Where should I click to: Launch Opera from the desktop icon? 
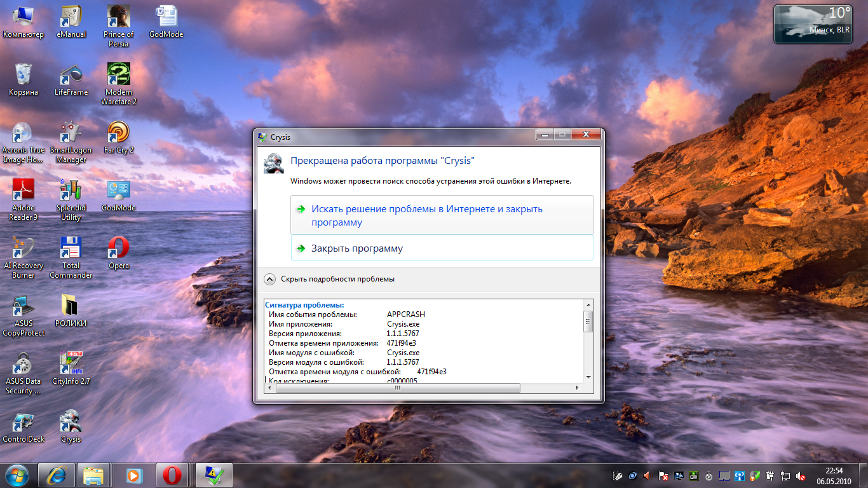tap(119, 254)
